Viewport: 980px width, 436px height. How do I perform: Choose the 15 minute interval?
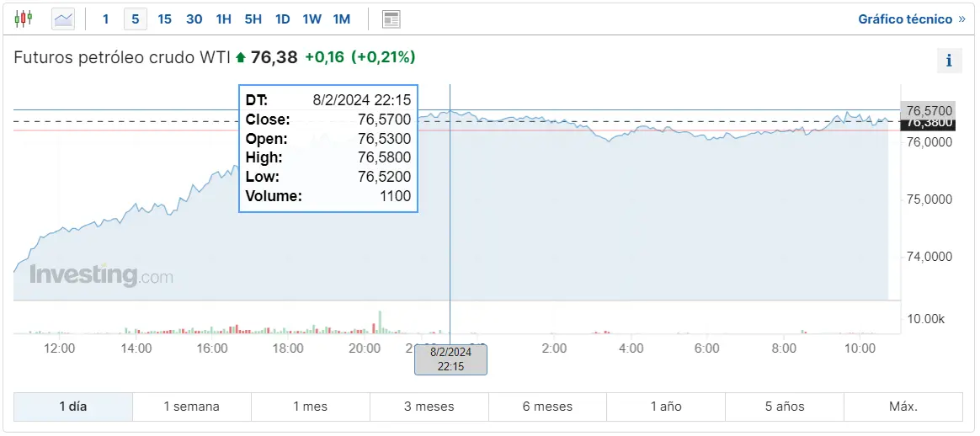click(165, 19)
